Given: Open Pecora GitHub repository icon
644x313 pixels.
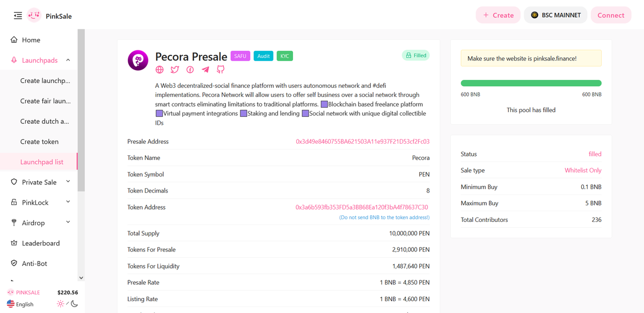Looking at the screenshot, I should tap(221, 70).
